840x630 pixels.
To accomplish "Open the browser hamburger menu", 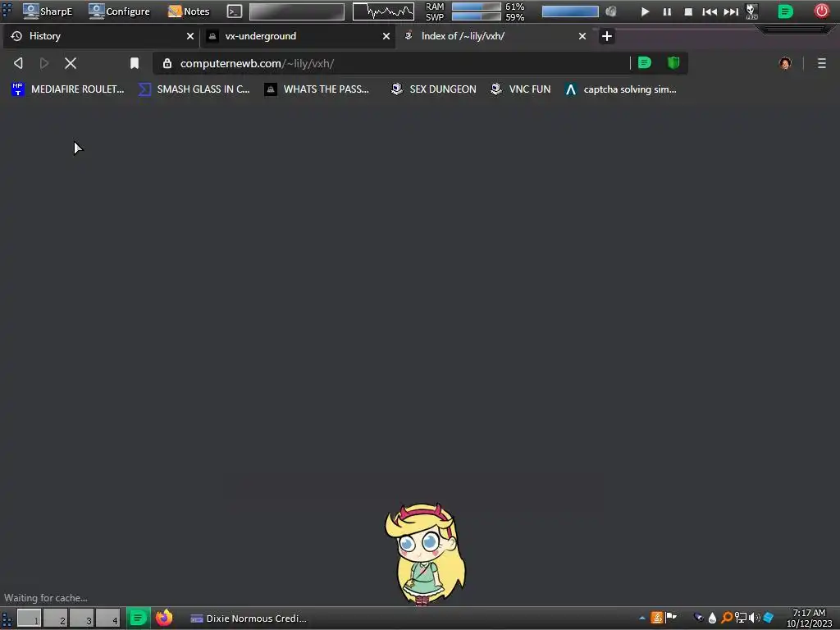I will pyautogui.click(x=822, y=63).
